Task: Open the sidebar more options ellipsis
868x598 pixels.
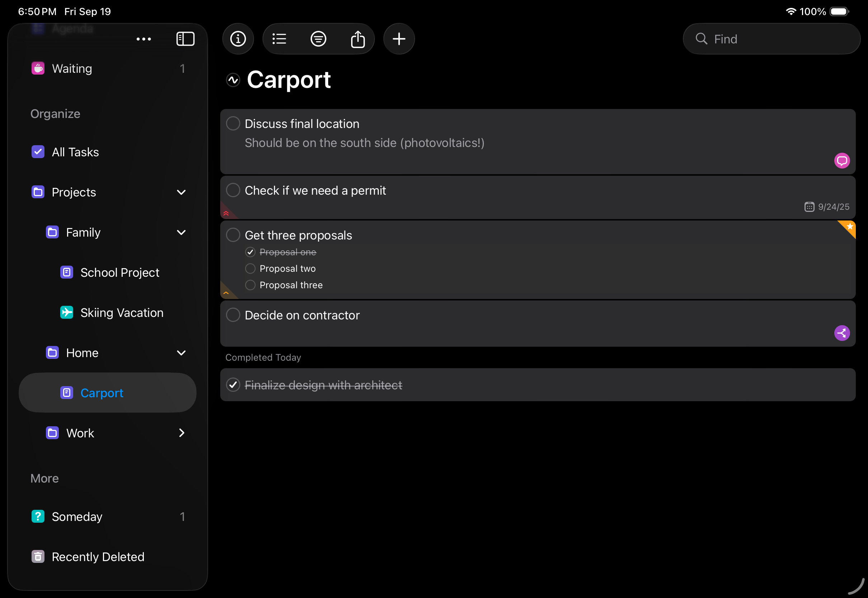Action: coord(143,39)
